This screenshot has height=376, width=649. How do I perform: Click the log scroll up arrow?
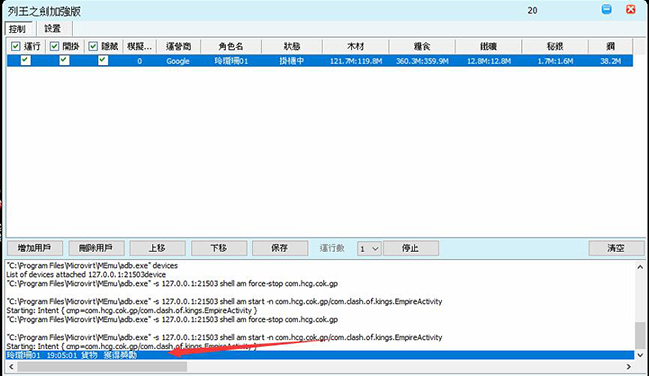coord(640,267)
